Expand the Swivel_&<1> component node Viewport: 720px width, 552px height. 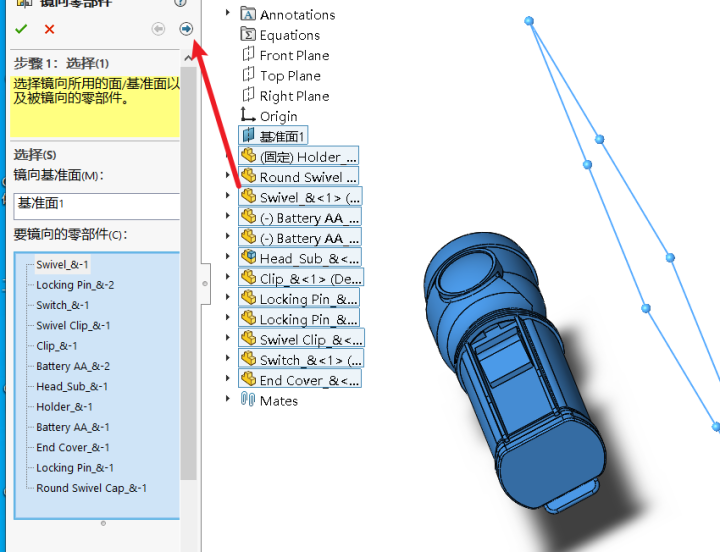point(228,195)
